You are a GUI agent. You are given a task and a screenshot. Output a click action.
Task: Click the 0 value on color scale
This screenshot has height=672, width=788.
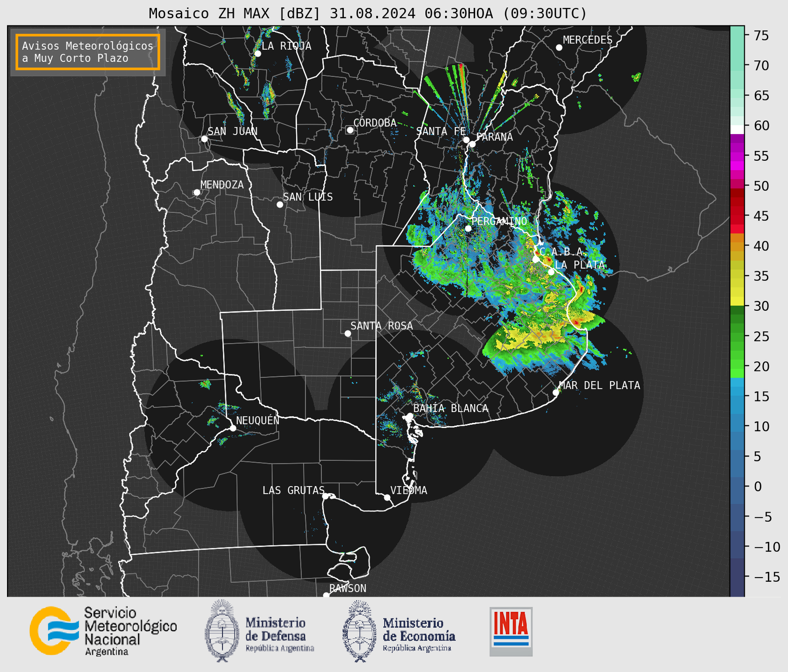click(x=758, y=487)
